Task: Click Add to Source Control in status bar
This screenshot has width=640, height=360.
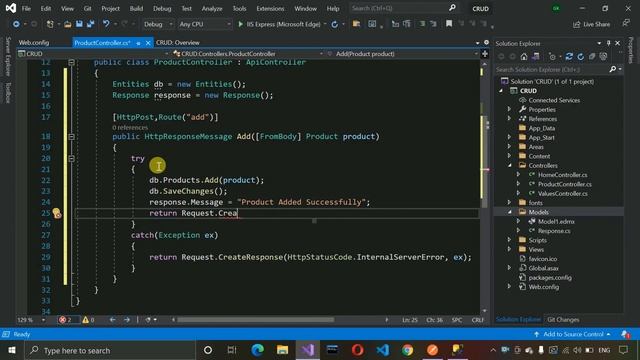Action: (573, 334)
